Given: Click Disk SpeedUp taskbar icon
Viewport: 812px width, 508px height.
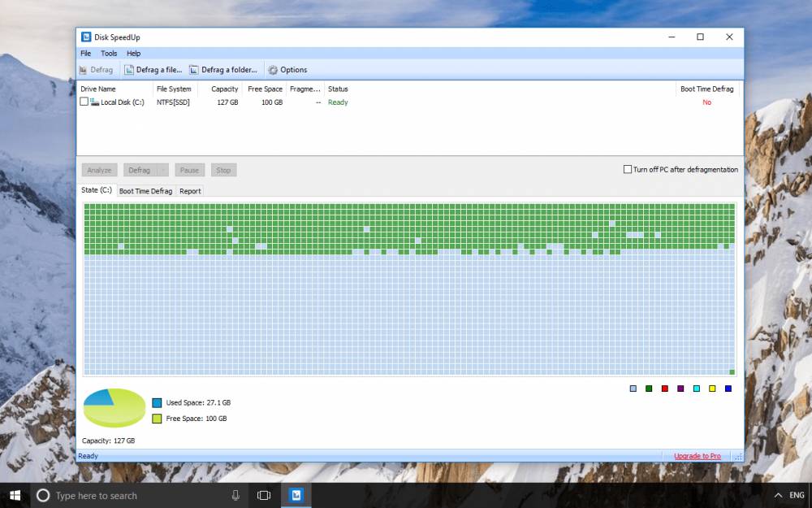Looking at the screenshot, I should point(296,496).
